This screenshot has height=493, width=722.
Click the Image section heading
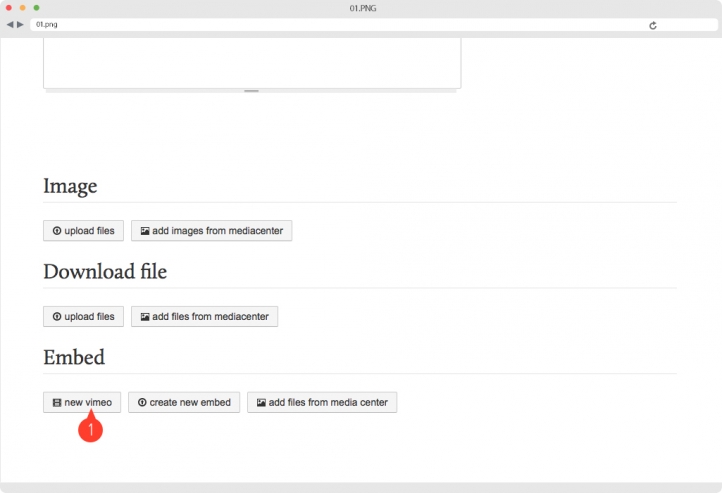click(70, 186)
